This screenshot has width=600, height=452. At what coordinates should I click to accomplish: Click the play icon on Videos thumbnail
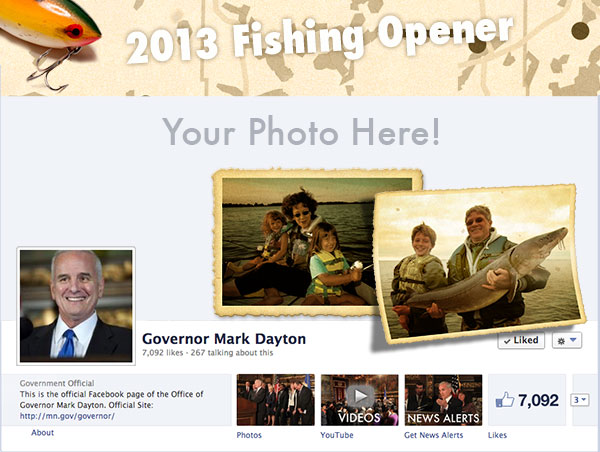pyautogui.click(x=360, y=396)
